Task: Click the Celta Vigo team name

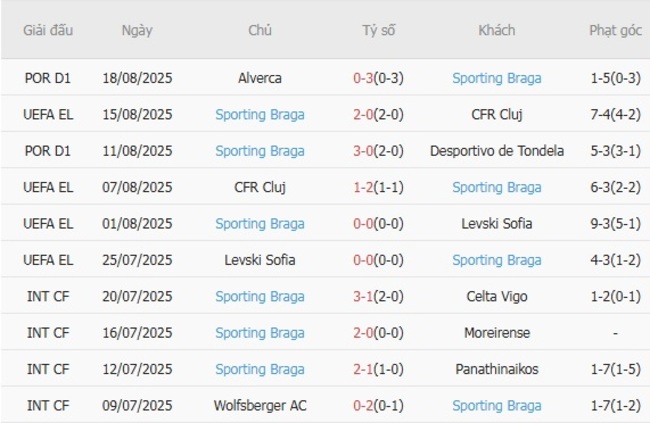Action: point(497,296)
